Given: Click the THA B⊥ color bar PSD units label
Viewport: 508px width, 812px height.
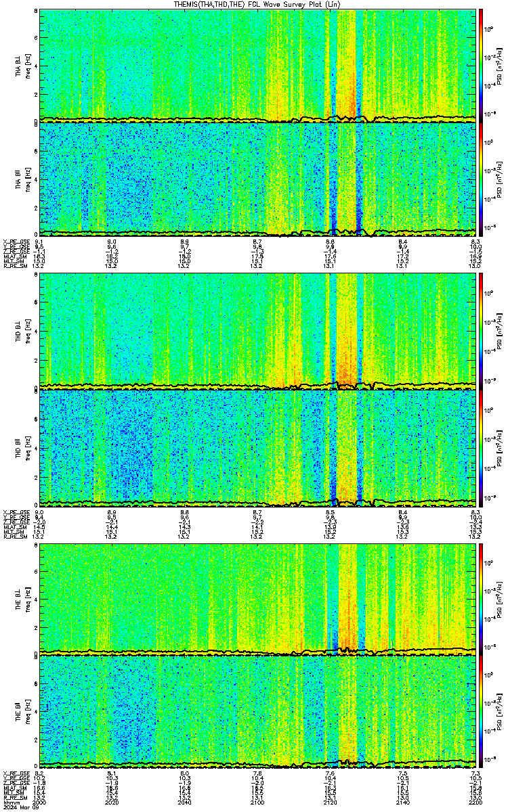Looking at the screenshot, I should [500, 65].
